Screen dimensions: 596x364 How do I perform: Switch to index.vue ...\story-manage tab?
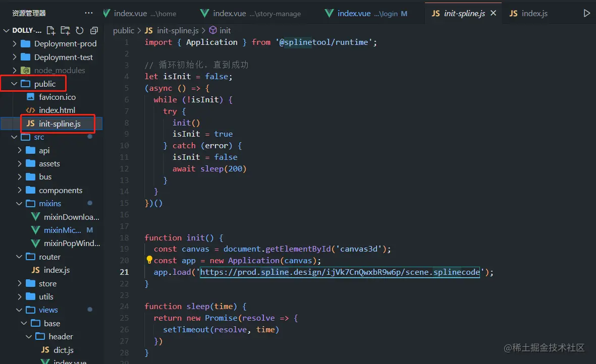tap(251, 13)
